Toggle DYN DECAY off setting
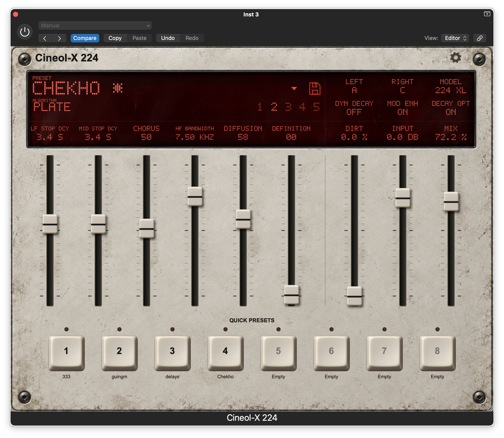Screen dimensions: 504x438 tap(354, 108)
